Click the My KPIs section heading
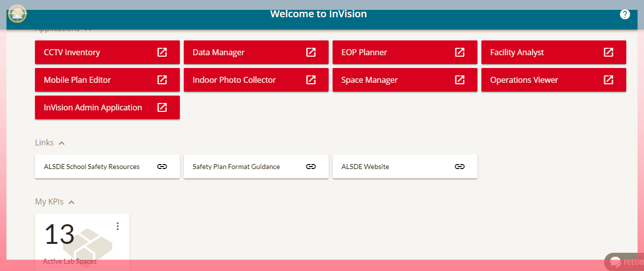 [49, 202]
